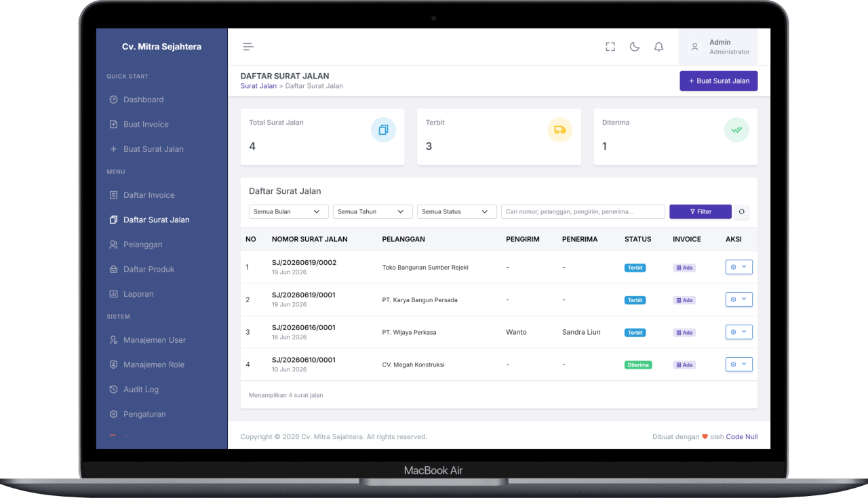868x498 pixels.
Task: Open Buat Invoice in the sidebar
Action: pyautogui.click(x=146, y=125)
